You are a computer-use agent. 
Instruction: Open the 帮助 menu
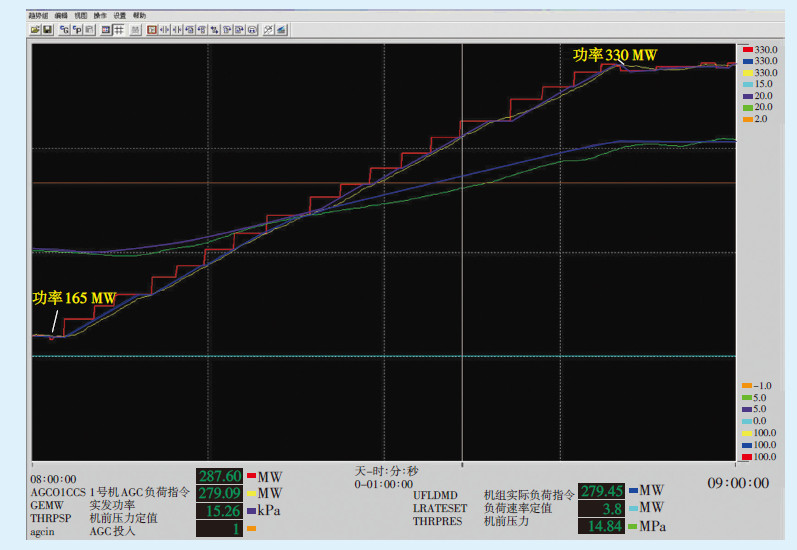click(139, 16)
